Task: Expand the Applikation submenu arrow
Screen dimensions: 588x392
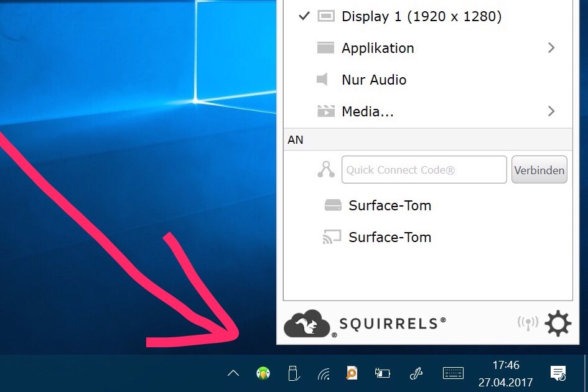Action: pyautogui.click(x=551, y=48)
